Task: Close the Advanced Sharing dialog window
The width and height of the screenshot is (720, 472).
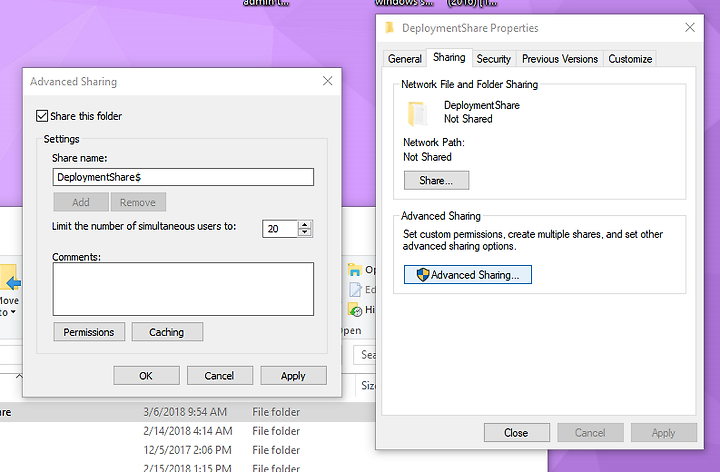Action: 327,81
